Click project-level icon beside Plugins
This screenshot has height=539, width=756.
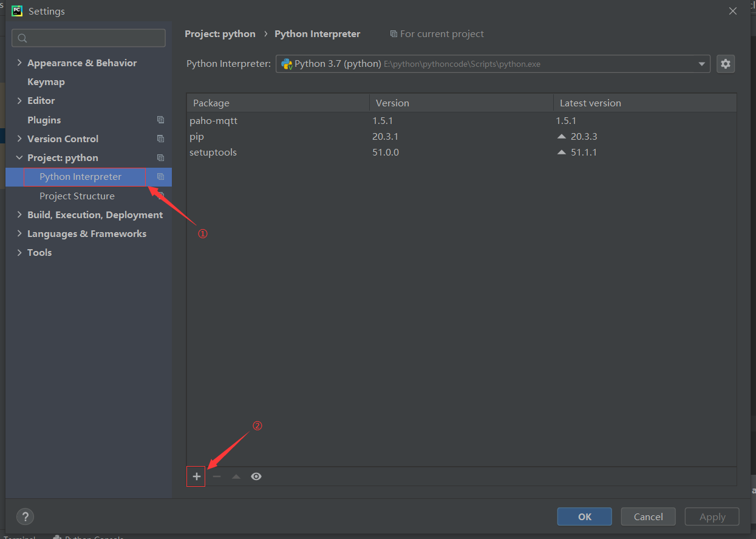160,120
